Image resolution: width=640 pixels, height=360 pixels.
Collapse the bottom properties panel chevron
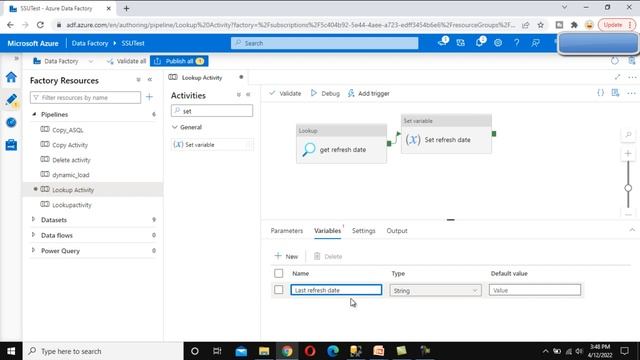pos(632,230)
